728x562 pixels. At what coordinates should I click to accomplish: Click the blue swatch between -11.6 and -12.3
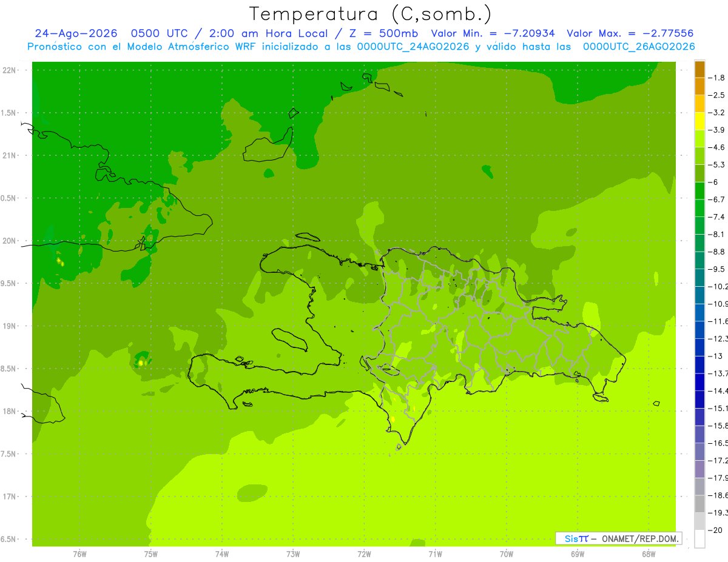pos(699,330)
